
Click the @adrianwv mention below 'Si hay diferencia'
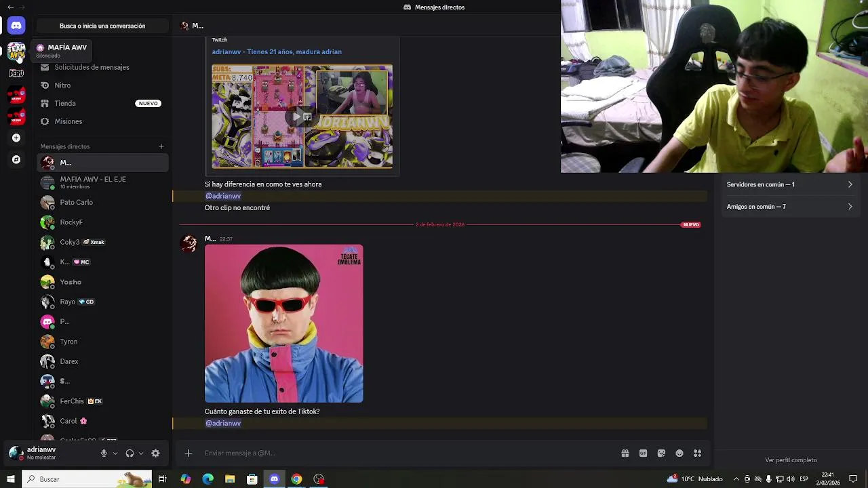[x=223, y=196]
